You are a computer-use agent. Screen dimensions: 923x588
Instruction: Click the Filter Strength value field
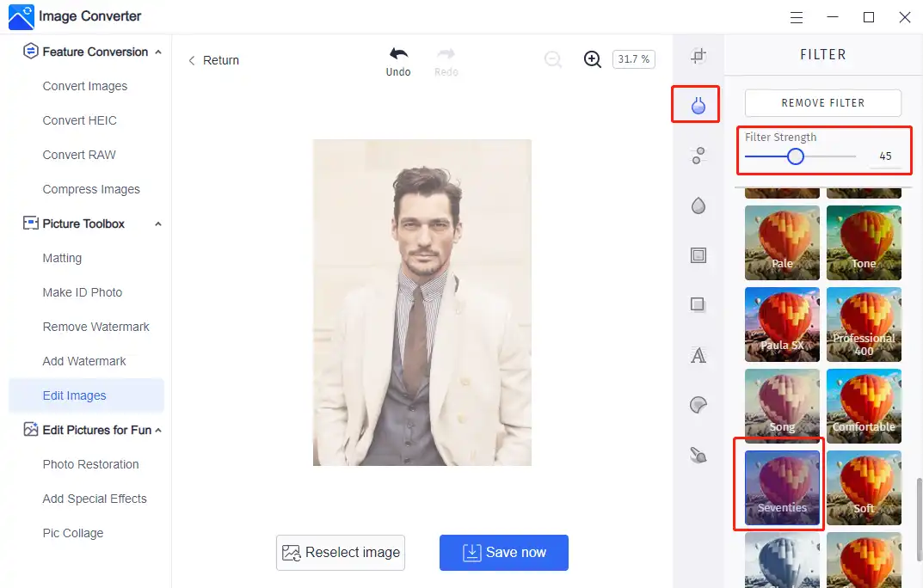click(885, 156)
